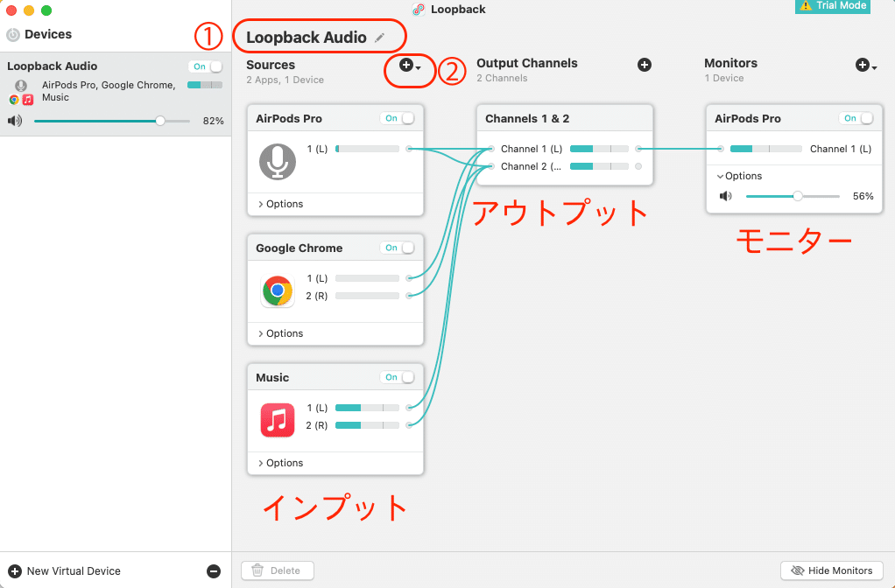Click the Music app icon in Sources
Image resolution: width=895 pixels, height=588 pixels.
pyautogui.click(x=278, y=420)
